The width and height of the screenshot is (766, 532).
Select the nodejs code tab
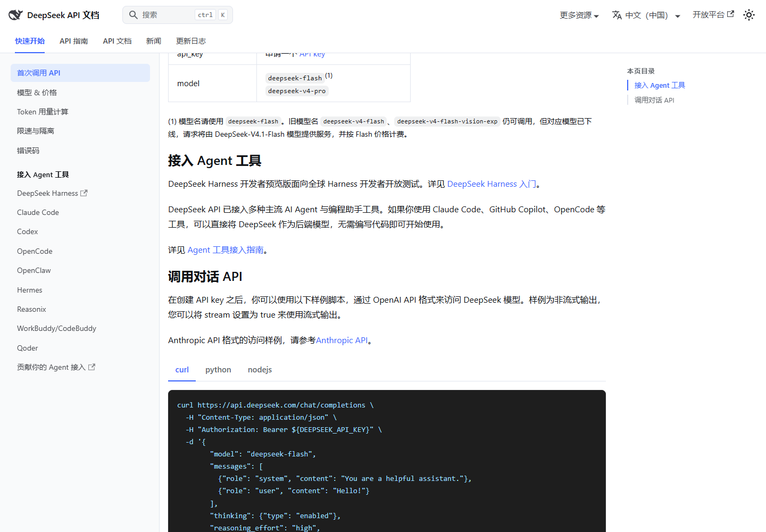pyautogui.click(x=260, y=370)
